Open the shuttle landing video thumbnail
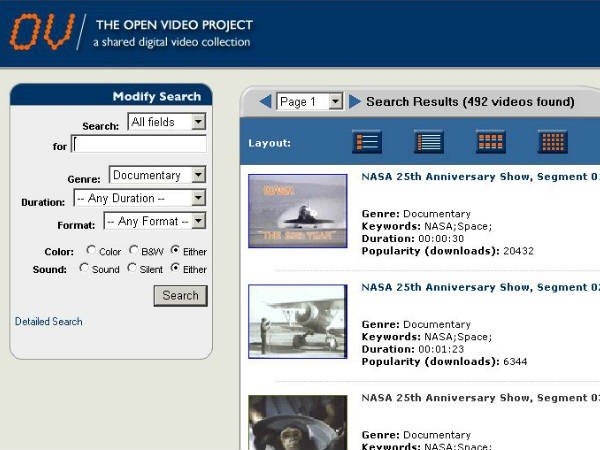600x450 pixels. coord(298,211)
